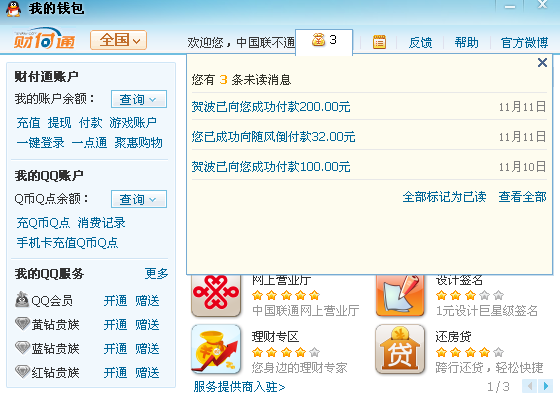Image resolution: width=560 pixels, height=393 pixels.
Task: Click 中国联通网上营业厅 description text
Action: 305,310
